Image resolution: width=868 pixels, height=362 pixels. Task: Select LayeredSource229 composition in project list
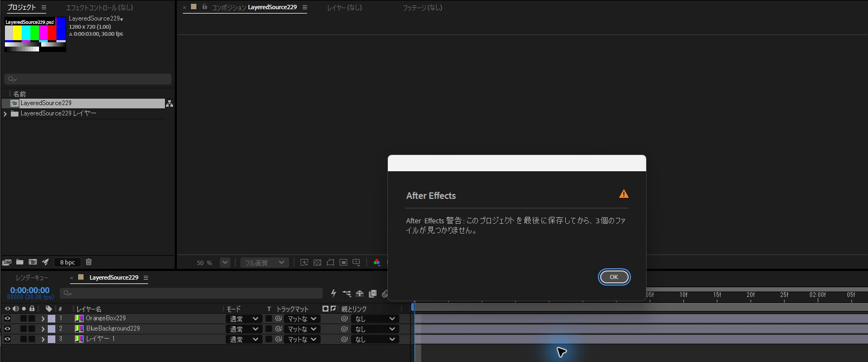coord(83,103)
